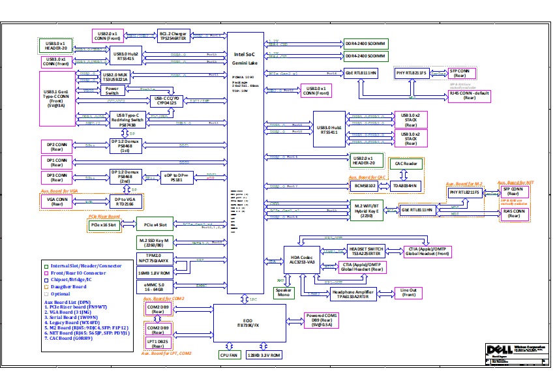
Task: Click the M.2 SSD Key M slot block
Action: pyautogui.click(x=154, y=243)
